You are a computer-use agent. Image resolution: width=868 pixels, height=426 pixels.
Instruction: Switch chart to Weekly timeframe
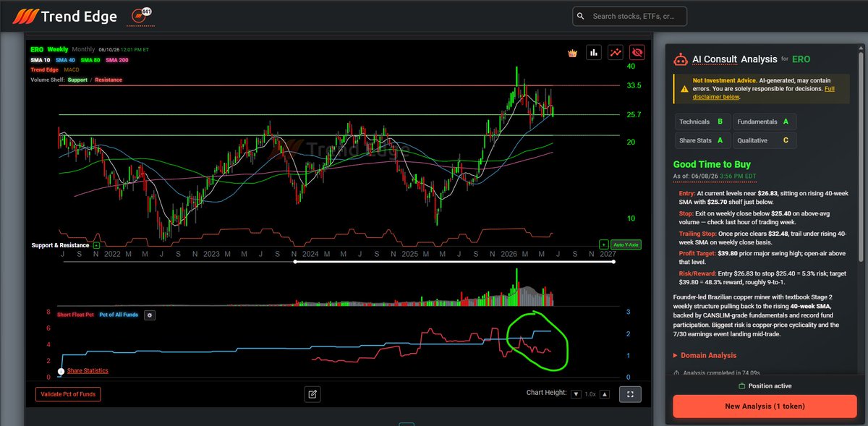tap(58, 49)
